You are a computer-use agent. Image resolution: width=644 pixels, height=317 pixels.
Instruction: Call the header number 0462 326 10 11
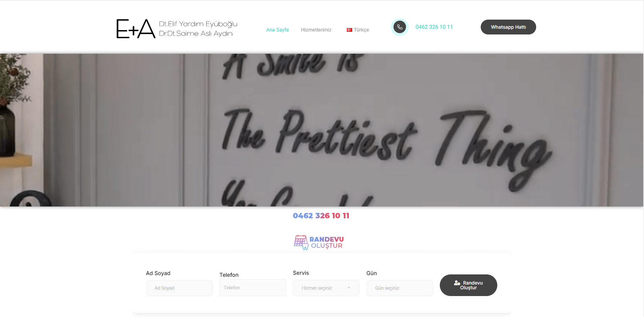click(x=434, y=27)
